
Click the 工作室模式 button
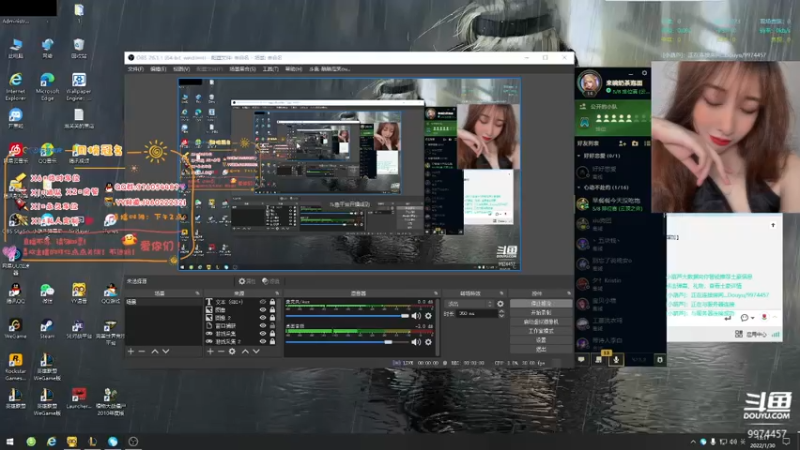[541, 331]
